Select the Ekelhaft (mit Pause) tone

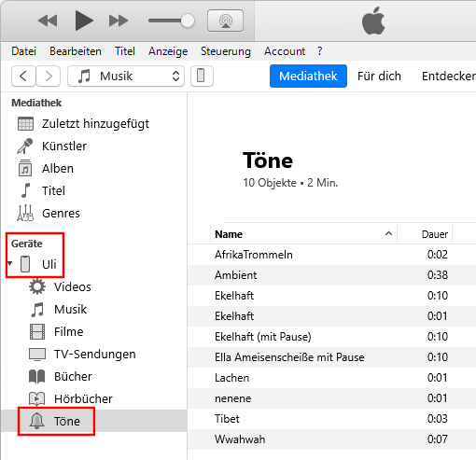tap(331, 337)
